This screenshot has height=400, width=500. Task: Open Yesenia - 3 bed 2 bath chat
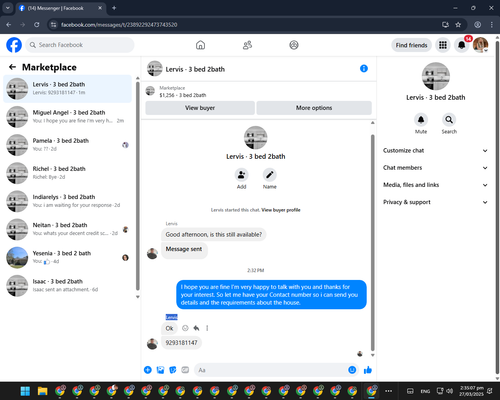click(x=67, y=257)
